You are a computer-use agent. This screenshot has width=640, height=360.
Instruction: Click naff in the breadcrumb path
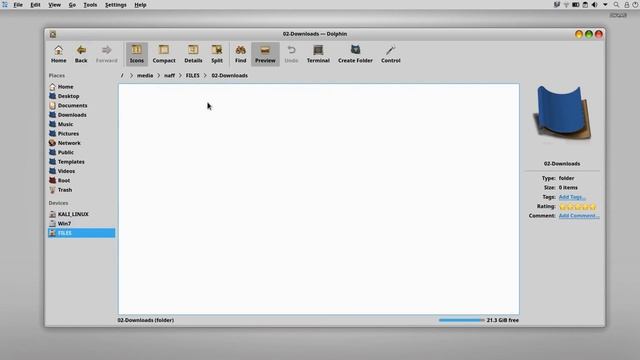[x=169, y=76]
